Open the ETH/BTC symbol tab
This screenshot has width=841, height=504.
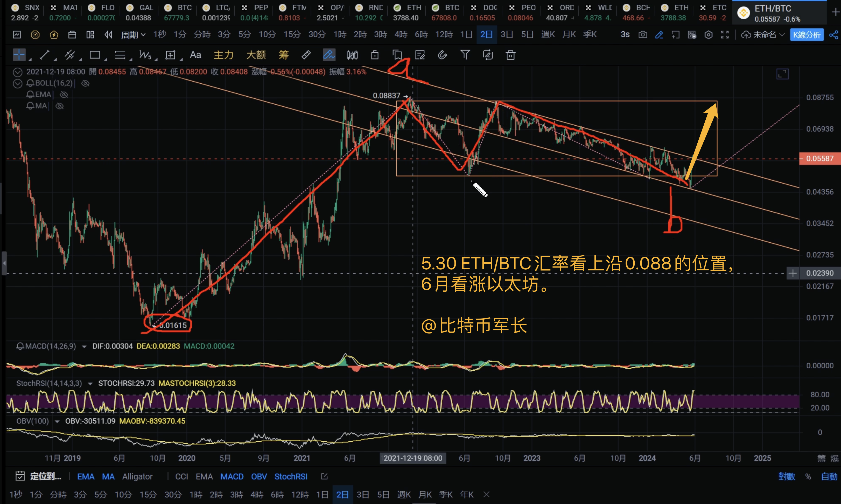click(779, 13)
